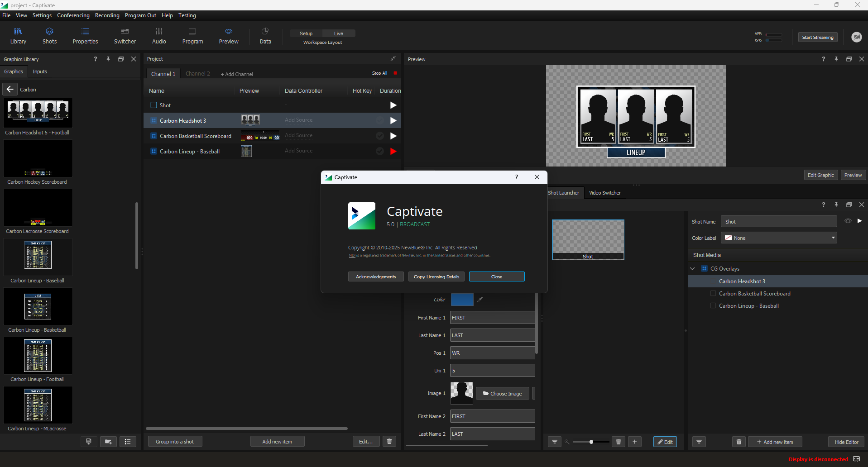Click the Acknowledgements button
868x467 pixels.
[x=376, y=276]
